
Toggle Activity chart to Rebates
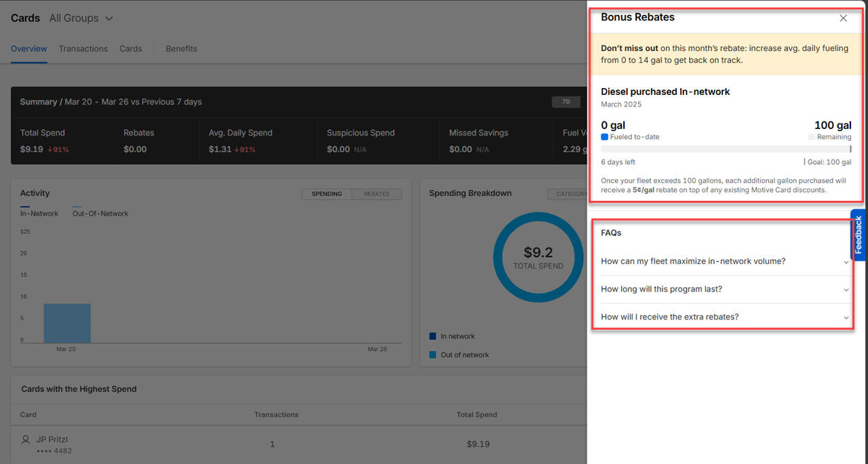click(376, 194)
